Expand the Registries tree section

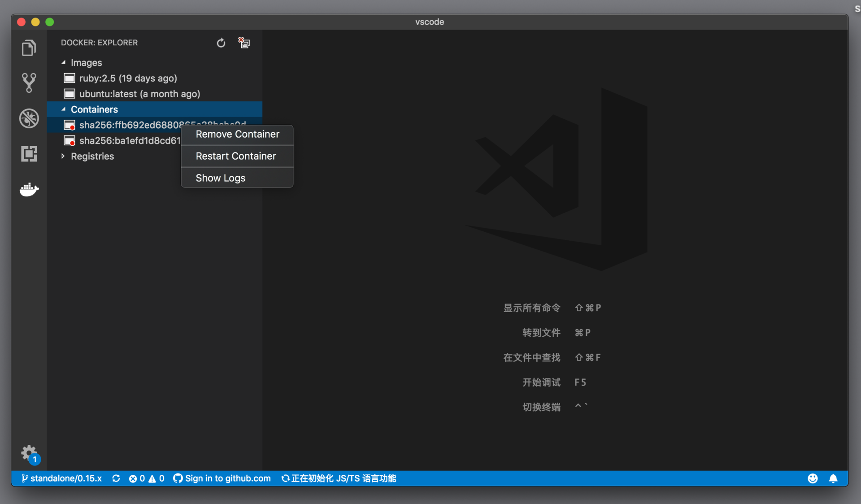63,156
